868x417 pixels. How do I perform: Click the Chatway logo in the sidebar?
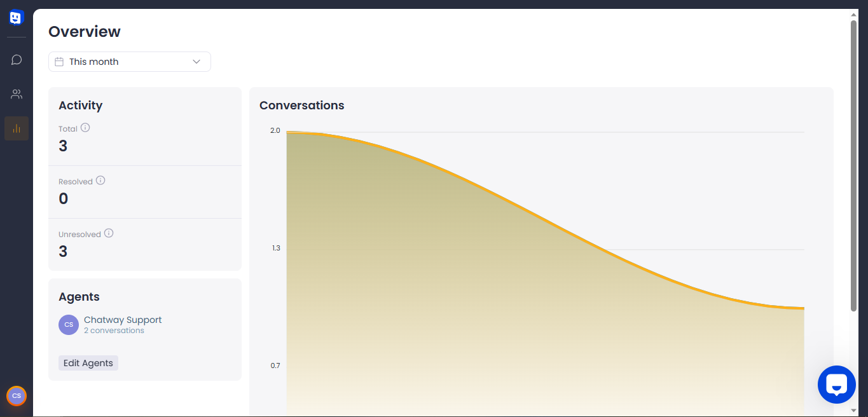tap(17, 18)
